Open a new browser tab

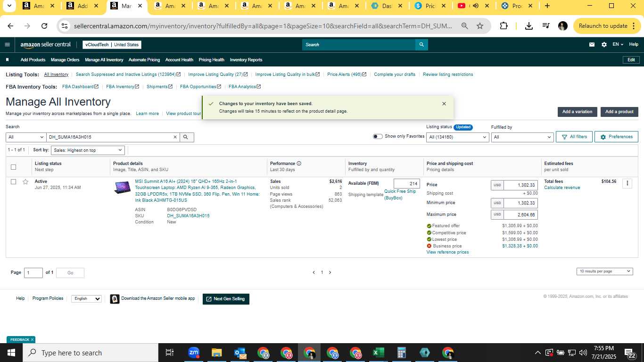(x=547, y=6)
